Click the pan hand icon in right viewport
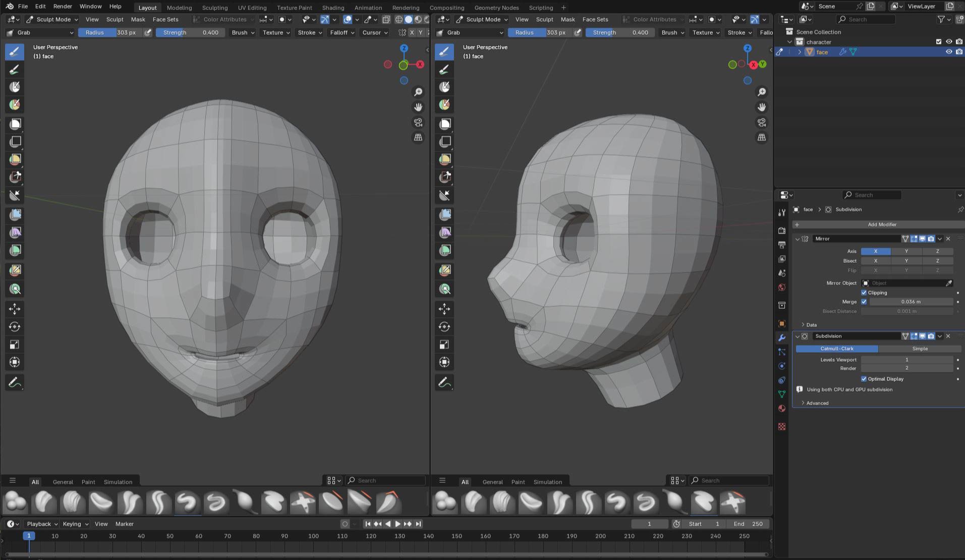 pyautogui.click(x=762, y=107)
